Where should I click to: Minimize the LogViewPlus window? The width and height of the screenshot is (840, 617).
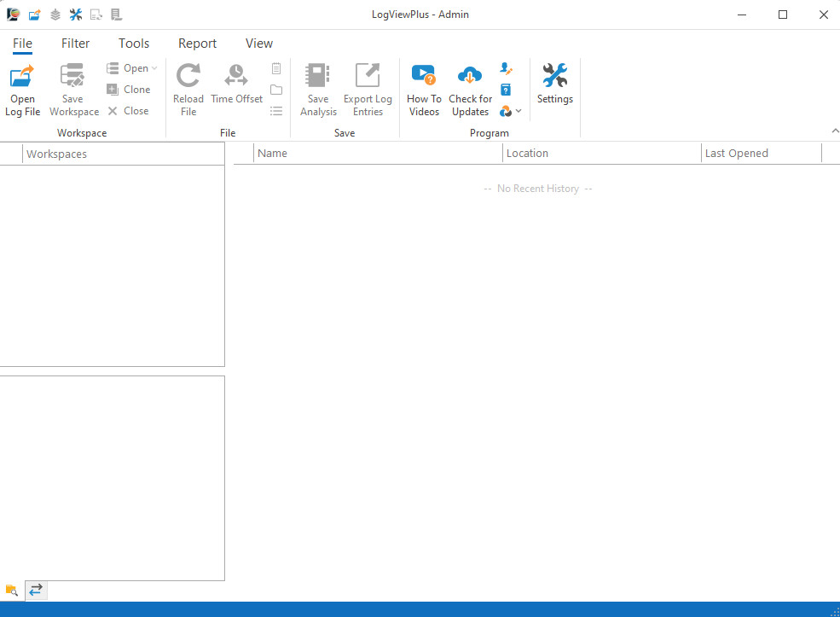click(742, 15)
